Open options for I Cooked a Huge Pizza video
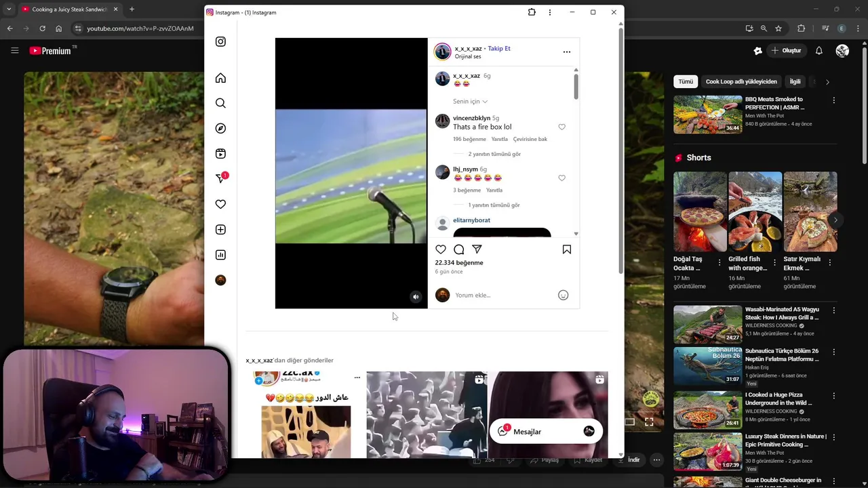Screen dimensions: 868x488 click(x=834, y=394)
